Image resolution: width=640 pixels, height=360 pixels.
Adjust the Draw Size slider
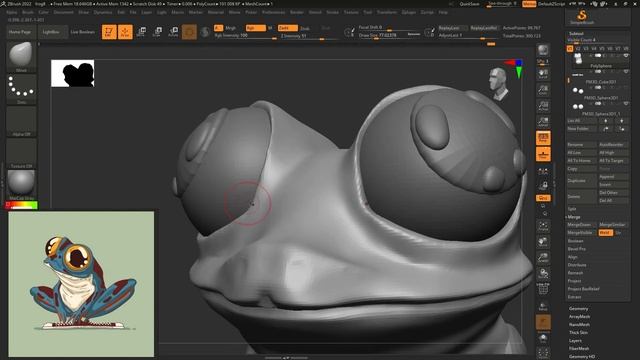click(x=390, y=36)
